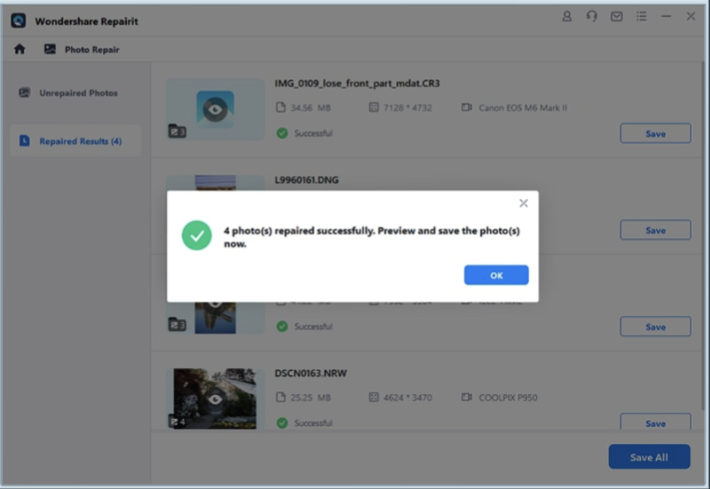Click the green checkmark in the dialog
The image size is (710, 489).
pos(196,236)
